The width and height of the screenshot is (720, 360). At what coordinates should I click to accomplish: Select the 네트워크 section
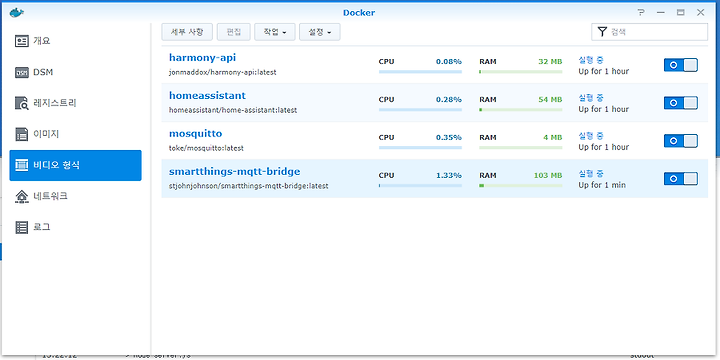[75, 196]
